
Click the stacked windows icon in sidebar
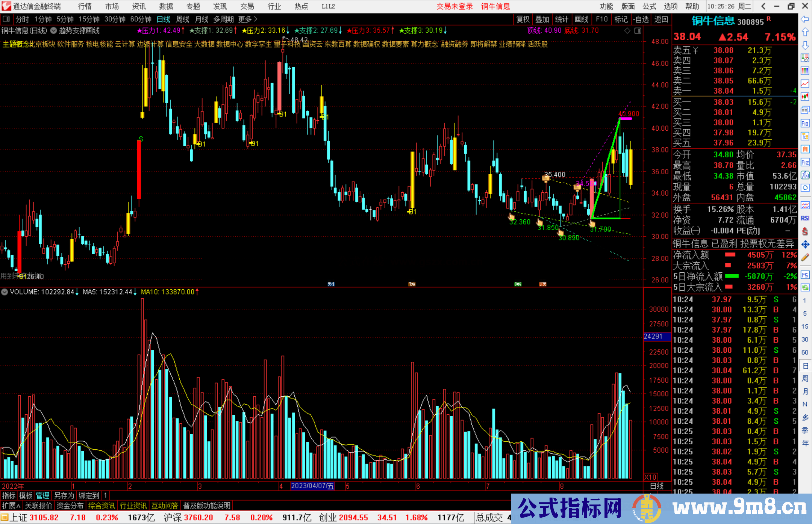coord(805,110)
